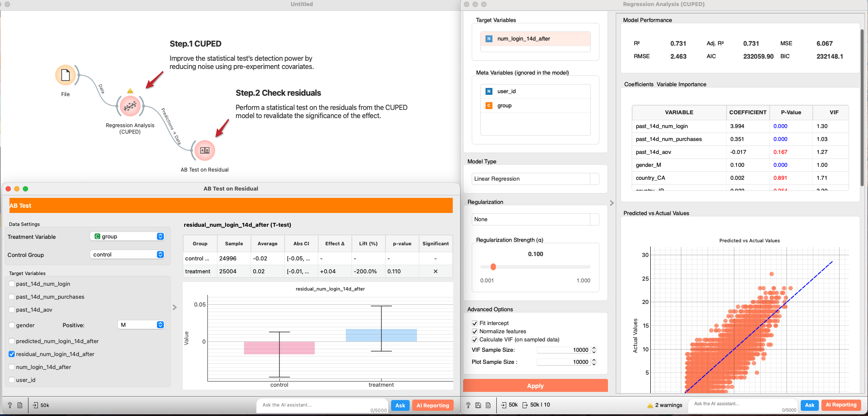868x416 pixels.
Task: Click the output data icon showing 50k | 10
Action: 525,405
